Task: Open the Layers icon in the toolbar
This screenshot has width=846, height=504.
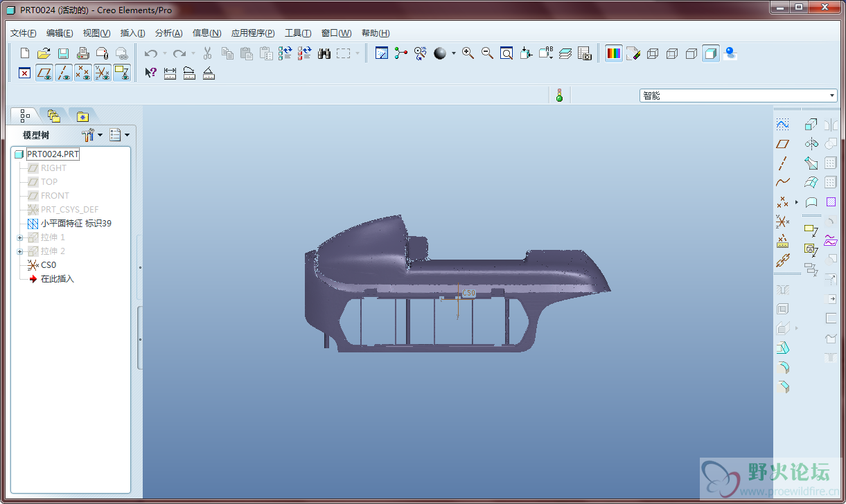Action: tap(565, 53)
